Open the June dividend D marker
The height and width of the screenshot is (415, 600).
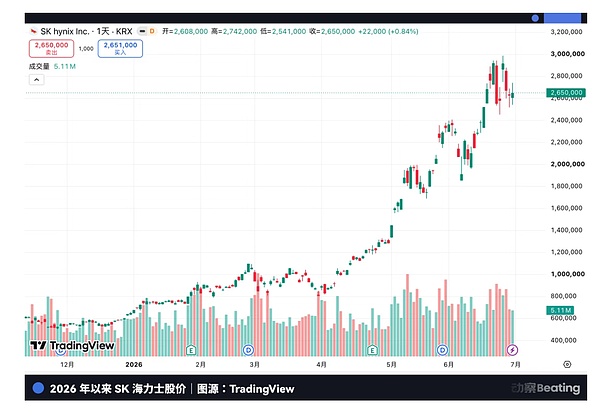(442, 350)
